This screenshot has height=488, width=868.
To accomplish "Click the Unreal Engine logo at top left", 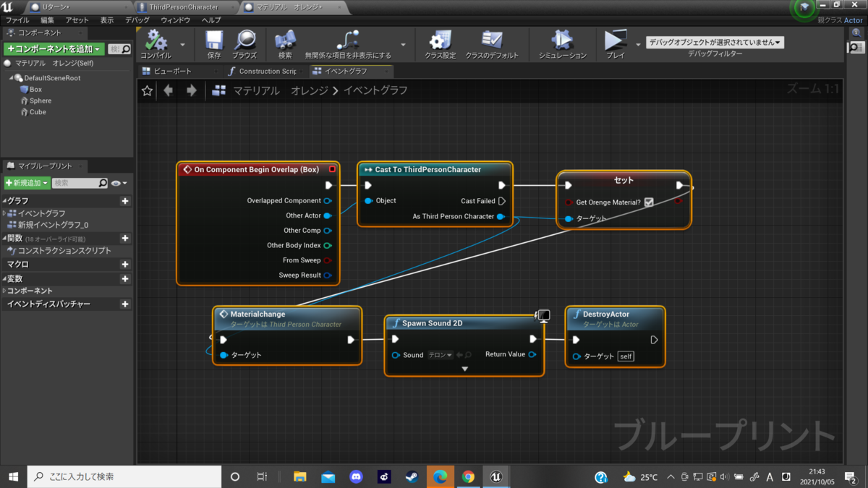I will click(8, 7).
